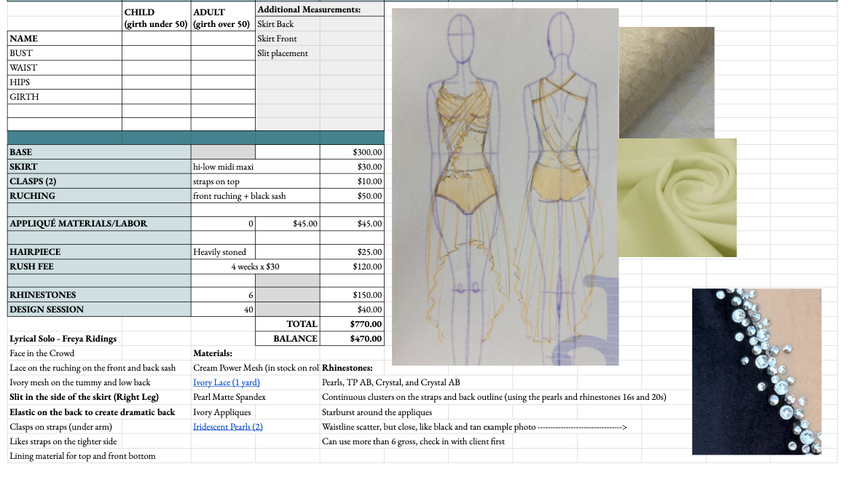Click 'Ivory mesh on the tummy' note cell

[79, 382]
